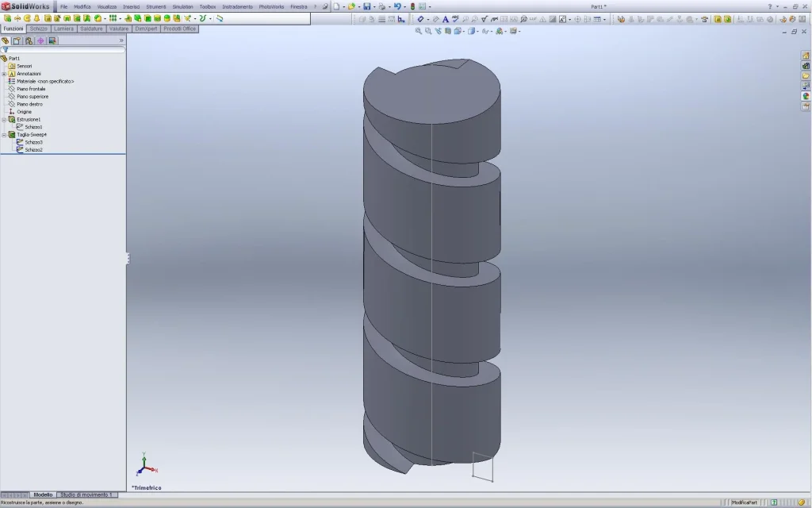Collapse the Taglia-Sweep4 feature node
Screen dimensions: 812x508
[4, 135]
